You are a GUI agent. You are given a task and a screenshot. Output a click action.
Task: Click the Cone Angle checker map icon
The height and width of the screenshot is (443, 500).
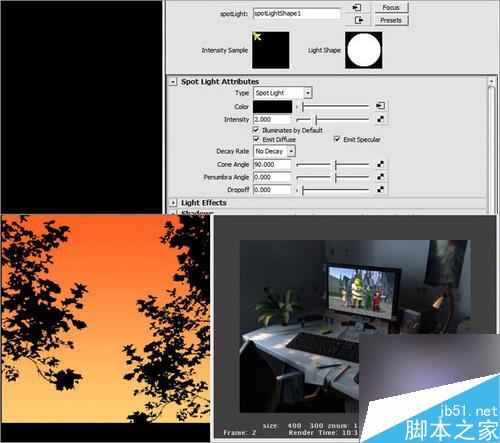click(380, 164)
